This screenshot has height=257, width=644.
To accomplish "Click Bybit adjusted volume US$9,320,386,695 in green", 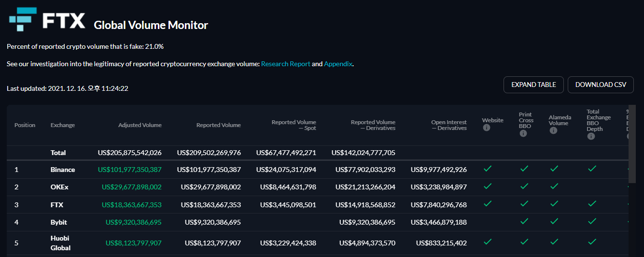I will pyautogui.click(x=134, y=222).
